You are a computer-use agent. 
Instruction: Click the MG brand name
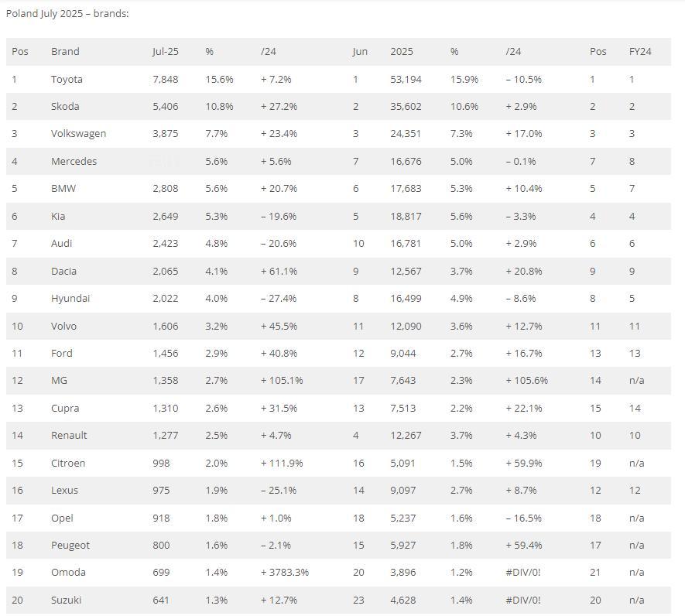pos(59,380)
